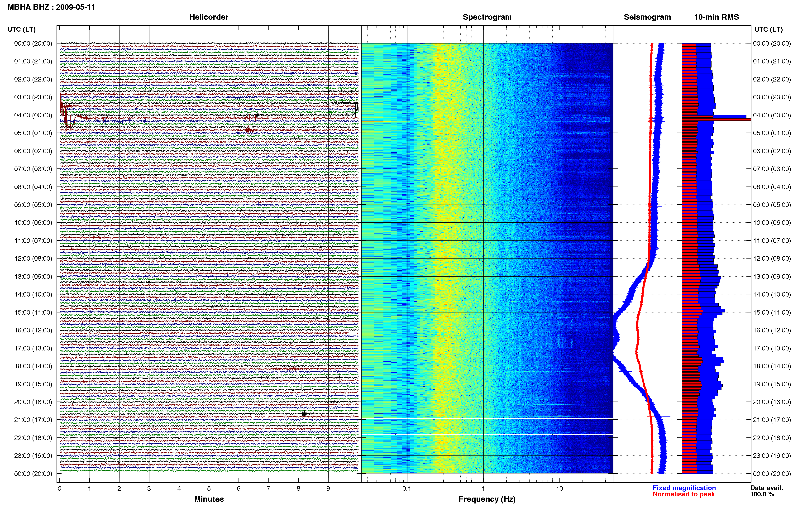Screen dimensions: 812x508
Task: Select the Helicorder panel heading
Action: (x=209, y=17)
